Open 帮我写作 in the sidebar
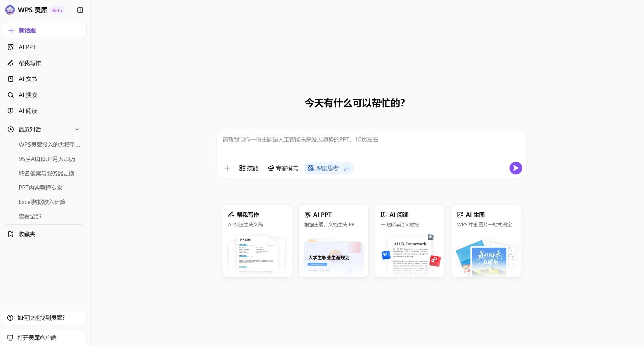 click(x=44, y=63)
